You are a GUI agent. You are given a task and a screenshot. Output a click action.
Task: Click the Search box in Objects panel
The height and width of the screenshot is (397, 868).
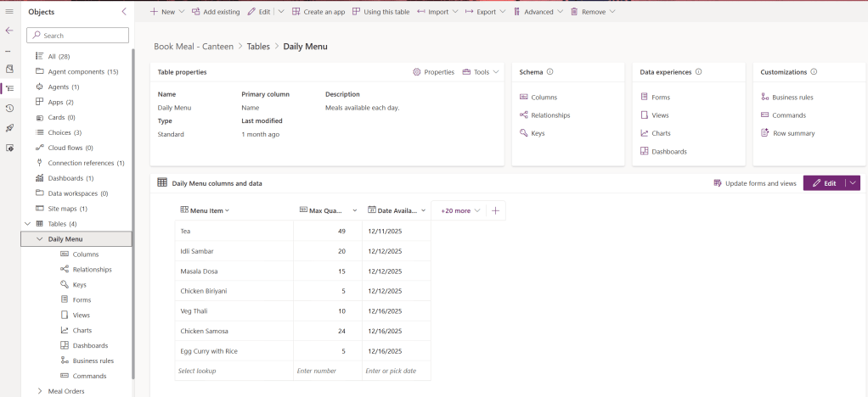coord(78,36)
